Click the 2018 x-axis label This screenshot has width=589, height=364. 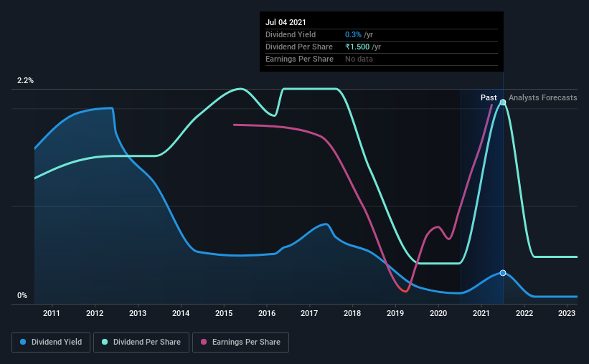[x=352, y=313]
